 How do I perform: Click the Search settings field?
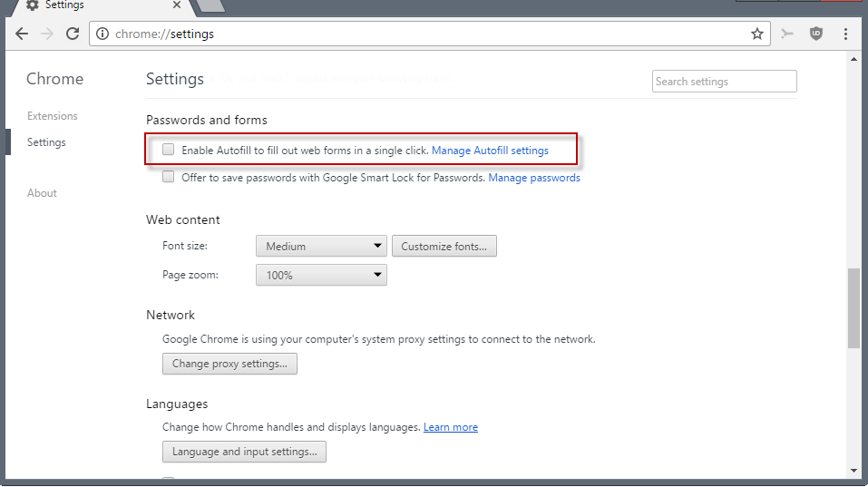coord(724,82)
